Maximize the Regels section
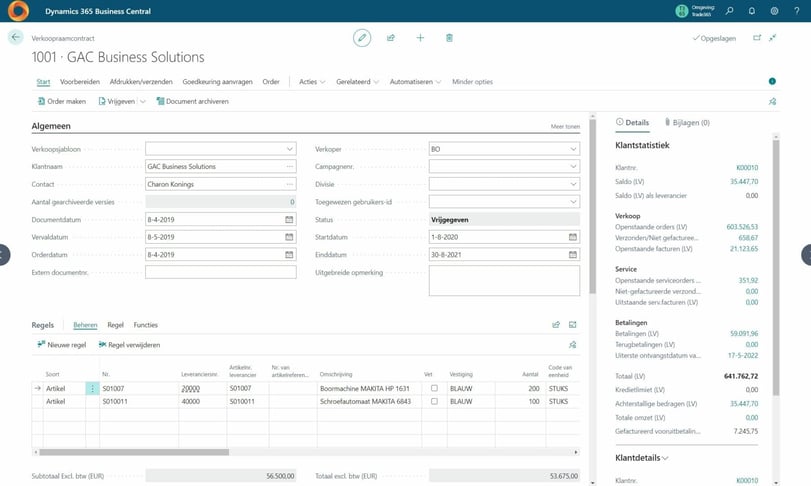Screen dimensions: 811x486 [x=573, y=325]
